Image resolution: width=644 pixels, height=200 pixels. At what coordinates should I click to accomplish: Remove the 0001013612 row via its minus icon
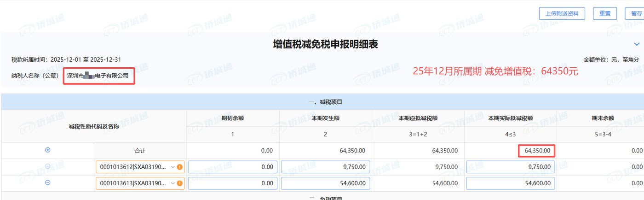point(47,166)
